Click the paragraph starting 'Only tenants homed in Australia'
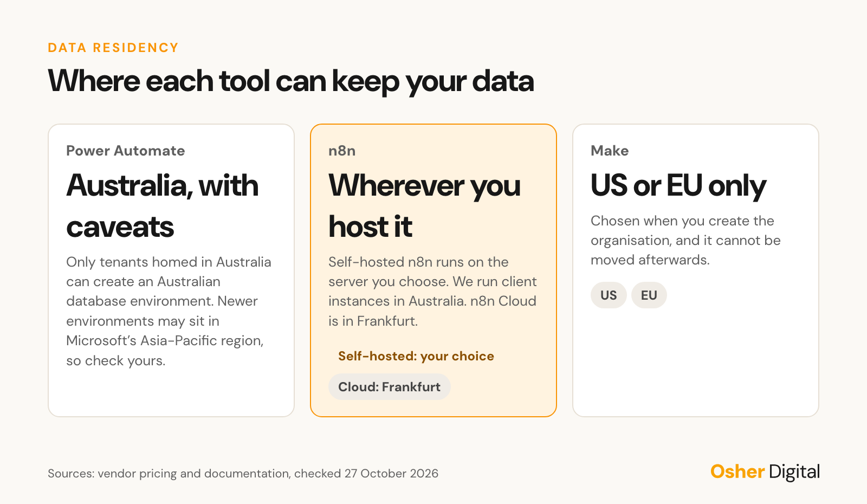This screenshot has width=867, height=504. click(x=169, y=311)
